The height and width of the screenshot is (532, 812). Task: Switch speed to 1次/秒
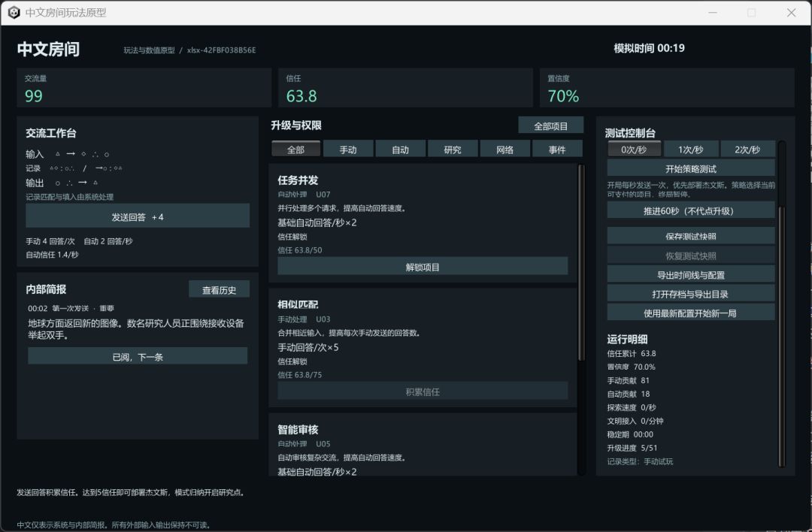(691, 150)
